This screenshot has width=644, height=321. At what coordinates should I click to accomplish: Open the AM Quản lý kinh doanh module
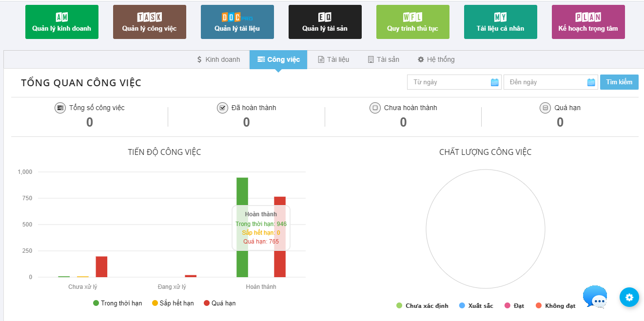pos(61,22)
